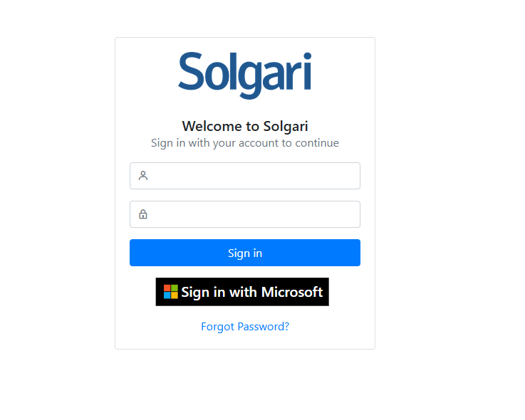Click the padlock icon in password field
The height and width of the screenshot is (420, 525).
143,214
